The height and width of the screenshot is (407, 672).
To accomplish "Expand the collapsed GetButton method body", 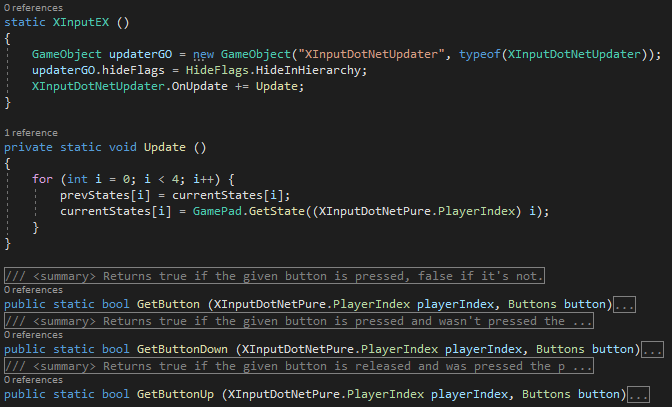I will click(x=624, y=304).
